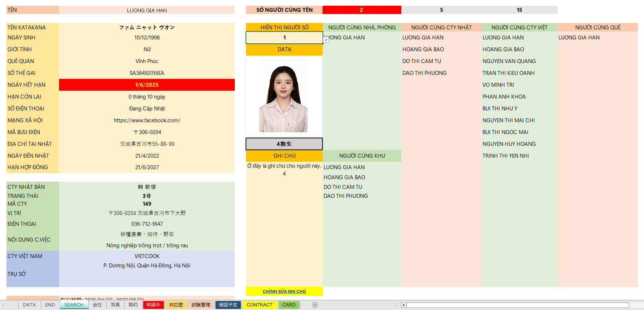
Task: Open the 試験管理 sheet tab
Action: tap(201, 305)
